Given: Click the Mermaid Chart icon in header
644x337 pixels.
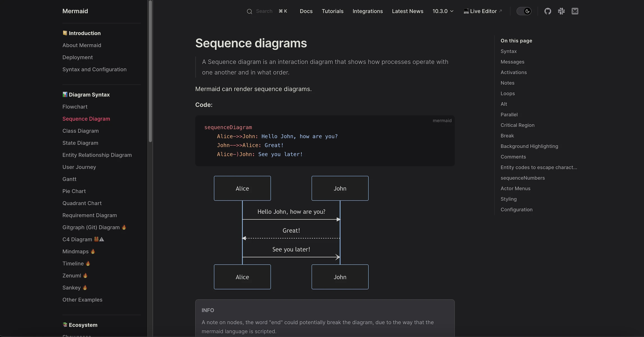Looking at the screenshot, I should click(x=575, y=11).
